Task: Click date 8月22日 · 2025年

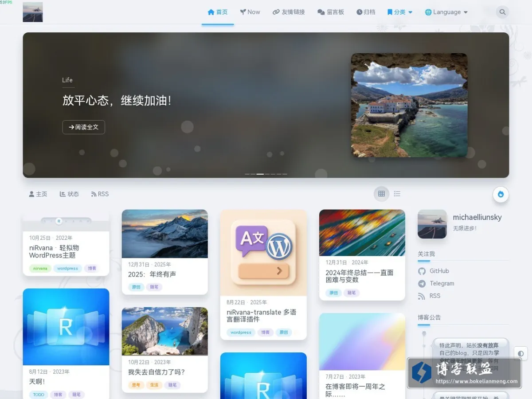Action: (246, 302)
